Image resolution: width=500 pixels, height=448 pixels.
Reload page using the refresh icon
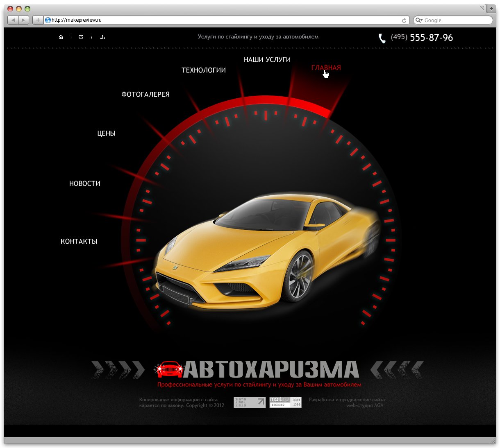click(x=404, y=20)
